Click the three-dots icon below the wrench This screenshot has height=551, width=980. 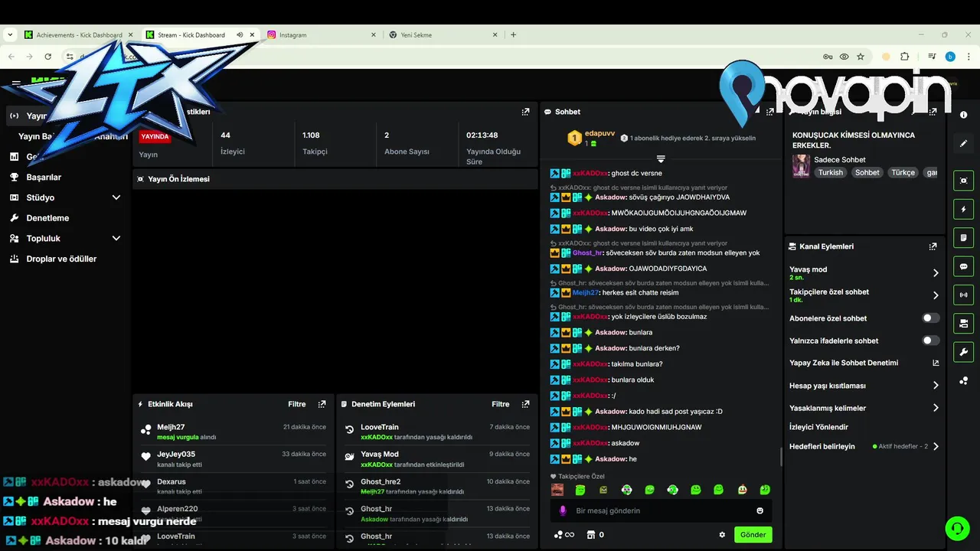tap(963, 380)
